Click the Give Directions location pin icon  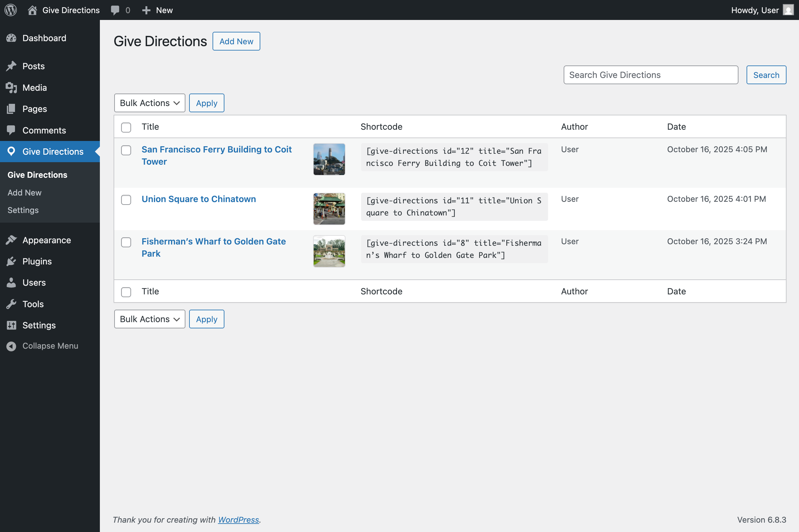(12, 151)
